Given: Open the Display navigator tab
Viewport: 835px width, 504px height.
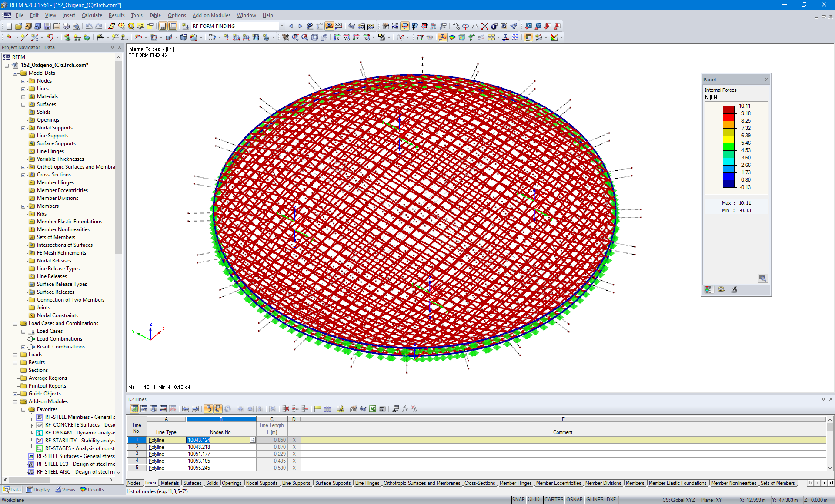Looking at the screenshot, I should [x=38, y=490].
